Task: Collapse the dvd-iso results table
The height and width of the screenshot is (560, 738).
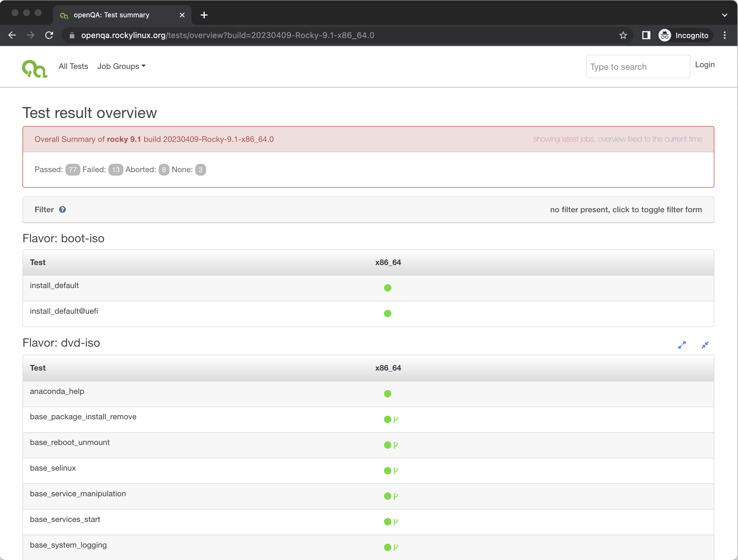Action: click(705, 345)
